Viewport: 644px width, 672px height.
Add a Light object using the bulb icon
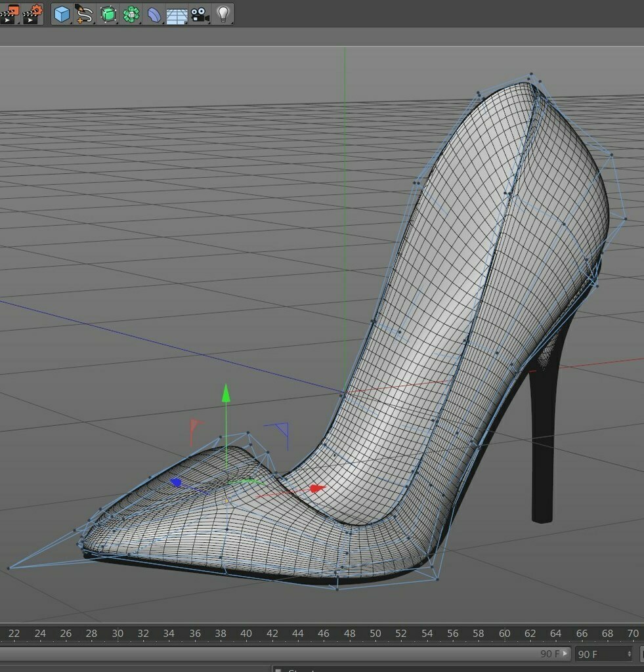[225, 14]
